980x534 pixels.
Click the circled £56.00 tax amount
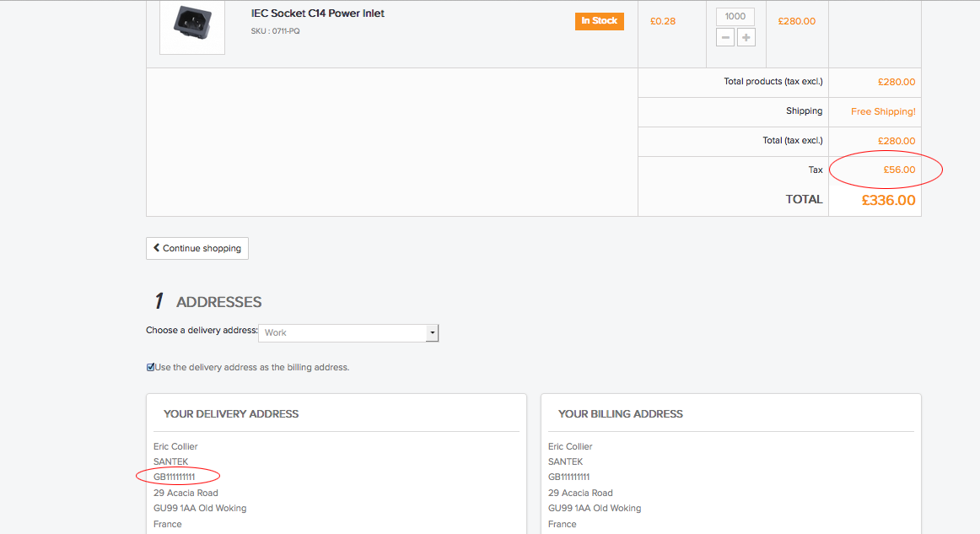point(899,170)
